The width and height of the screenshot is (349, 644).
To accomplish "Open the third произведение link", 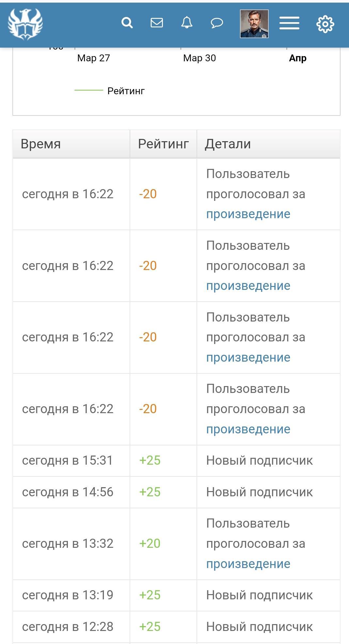I will tap(248, 357).
